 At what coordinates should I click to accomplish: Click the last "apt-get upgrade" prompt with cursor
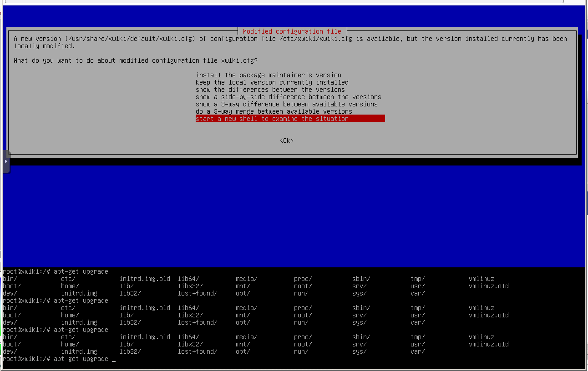(x=59, y=359)
